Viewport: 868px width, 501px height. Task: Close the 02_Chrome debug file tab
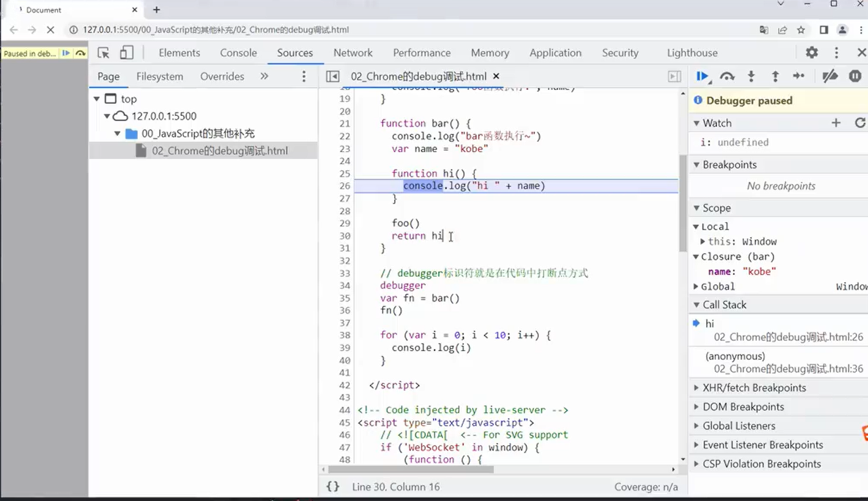496,76
